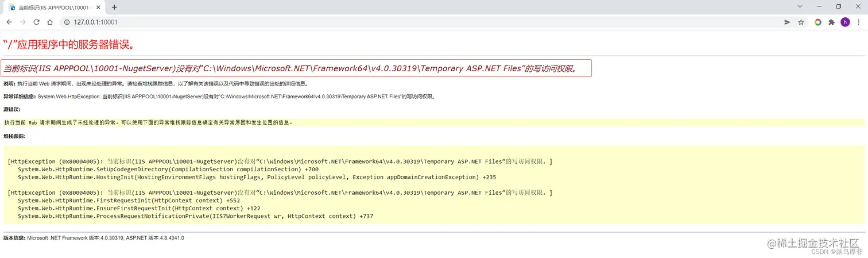The width and height of the screenshot is (868, 258).
Task: Open a new browser tab
Action: coord(114,7)
